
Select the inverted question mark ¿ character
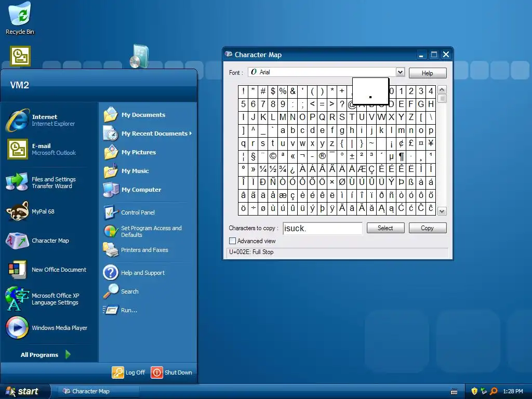292,169
